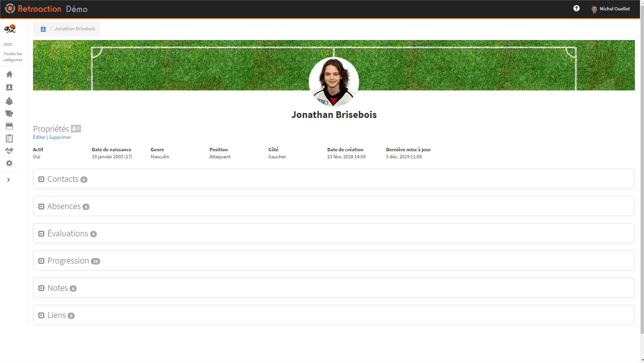Click the sports balls icon in sidebar
The height and width of the screenshot is (363, 644).
point(10,29)
